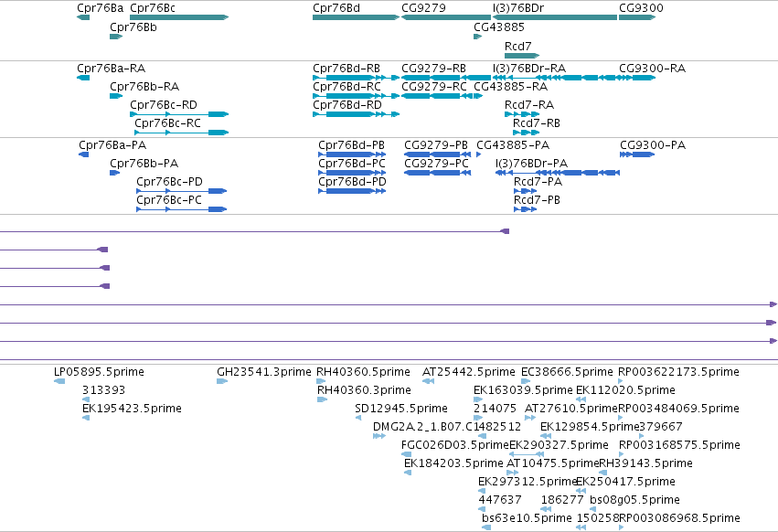
Task: Click the l(3)76BDr gene bar
Action: click(555, 17)
